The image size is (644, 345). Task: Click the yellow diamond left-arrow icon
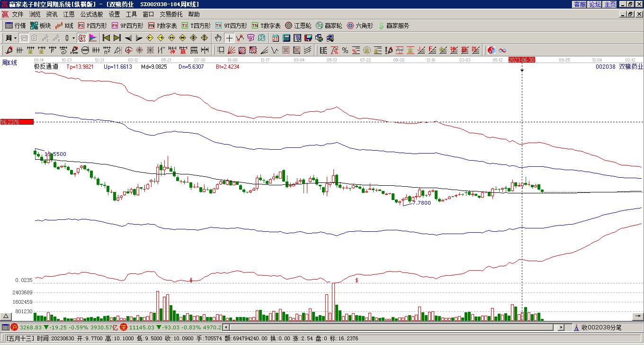tap(150, 38)
